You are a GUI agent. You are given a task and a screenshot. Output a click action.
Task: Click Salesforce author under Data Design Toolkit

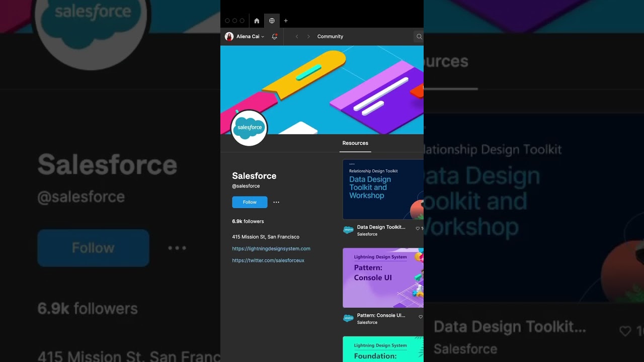point(367,234)
